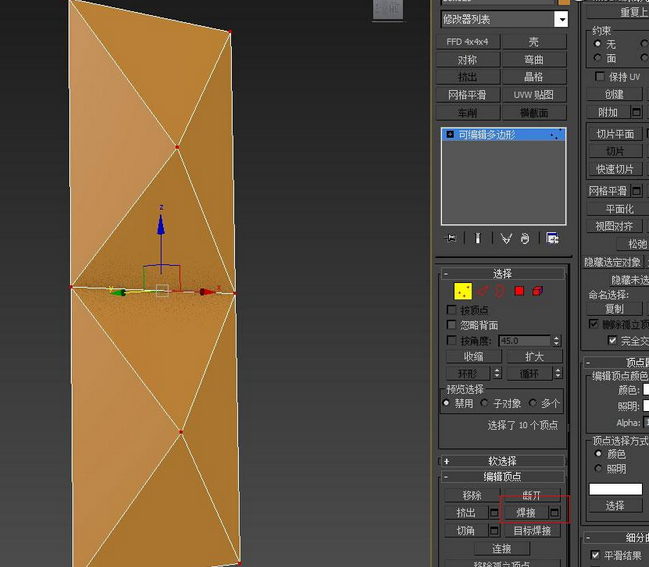Click 平面化 make planar button

[x=619, y=209]
